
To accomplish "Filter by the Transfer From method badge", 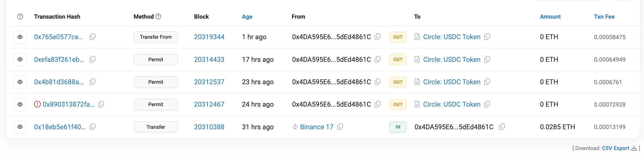I will 155,37.
